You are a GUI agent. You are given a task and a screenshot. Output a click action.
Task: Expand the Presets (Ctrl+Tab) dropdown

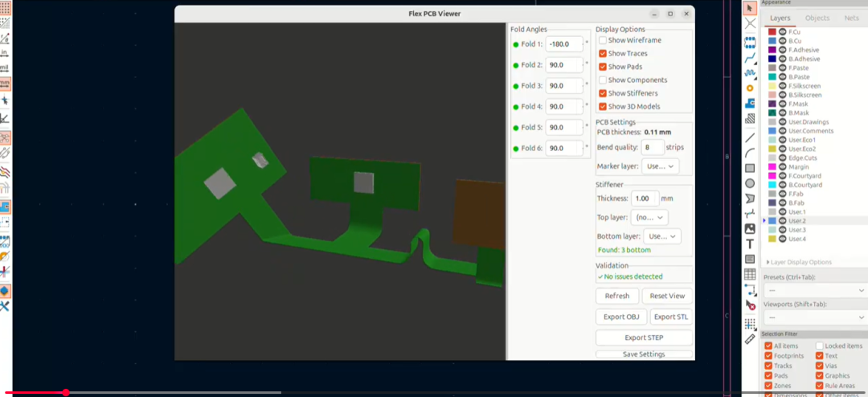(x=815, y=291)
